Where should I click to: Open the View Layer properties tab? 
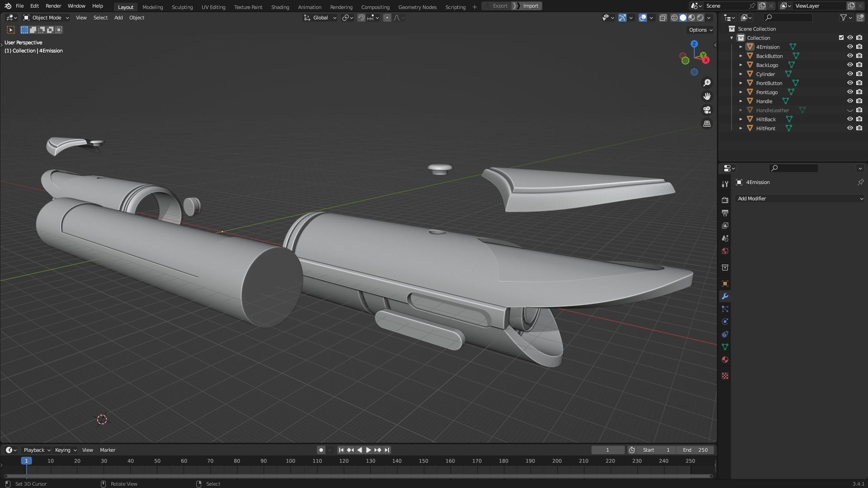pos(725,225)
